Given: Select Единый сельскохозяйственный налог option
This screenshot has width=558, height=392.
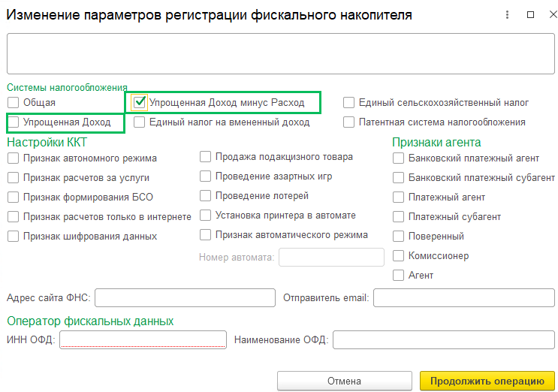Looking at the screenshot, I should pos(349,102).
